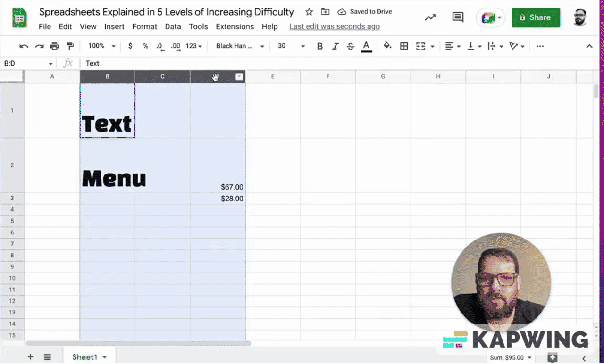This screenshot has width=604, height=364.
Task: Open the Edit menu
Action: (x=66, y=26)
